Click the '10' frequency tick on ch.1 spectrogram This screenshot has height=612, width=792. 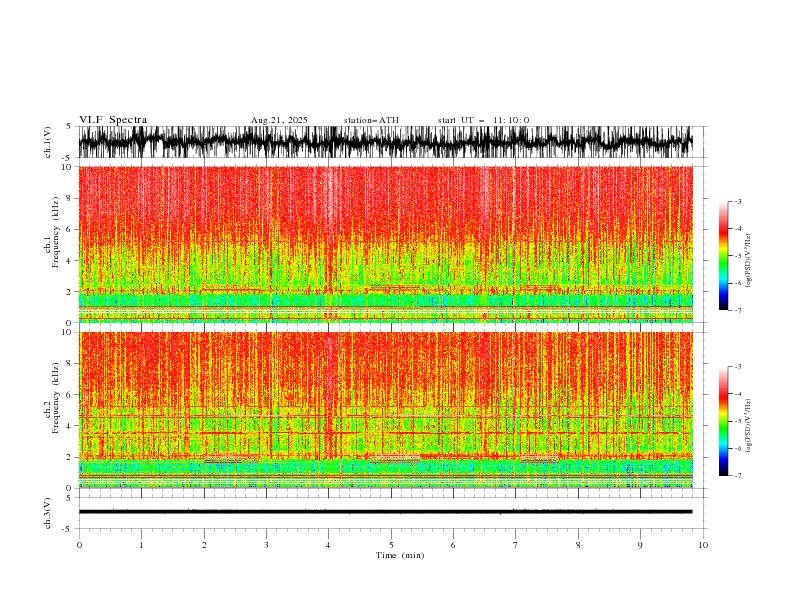pos(68,167)
